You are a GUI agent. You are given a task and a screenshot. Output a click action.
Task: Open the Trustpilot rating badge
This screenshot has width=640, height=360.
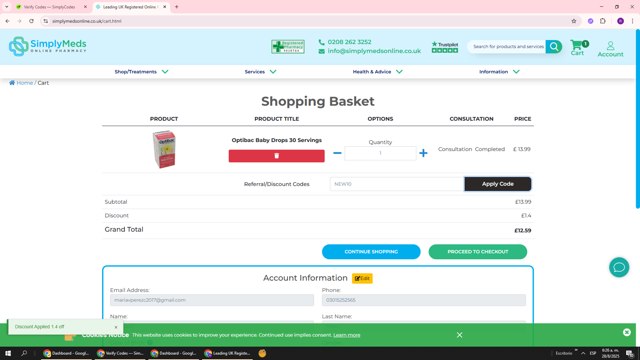[445, 47]
